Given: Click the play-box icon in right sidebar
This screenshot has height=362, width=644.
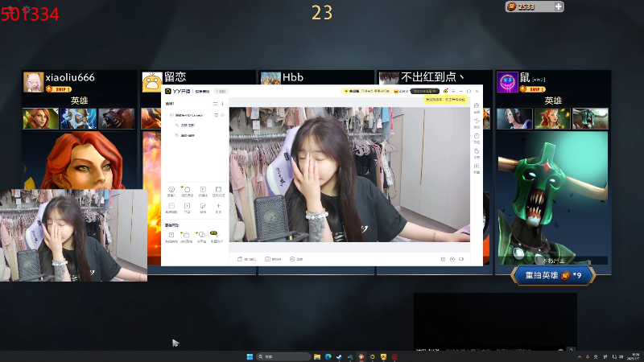Looking at the screenshot, I should click(477, 168).
